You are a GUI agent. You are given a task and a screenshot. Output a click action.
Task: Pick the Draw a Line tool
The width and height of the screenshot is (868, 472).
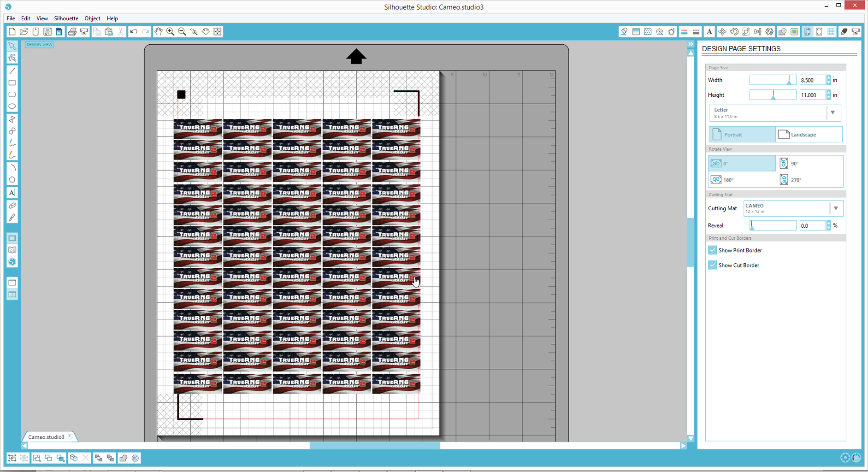pos(12,71)
